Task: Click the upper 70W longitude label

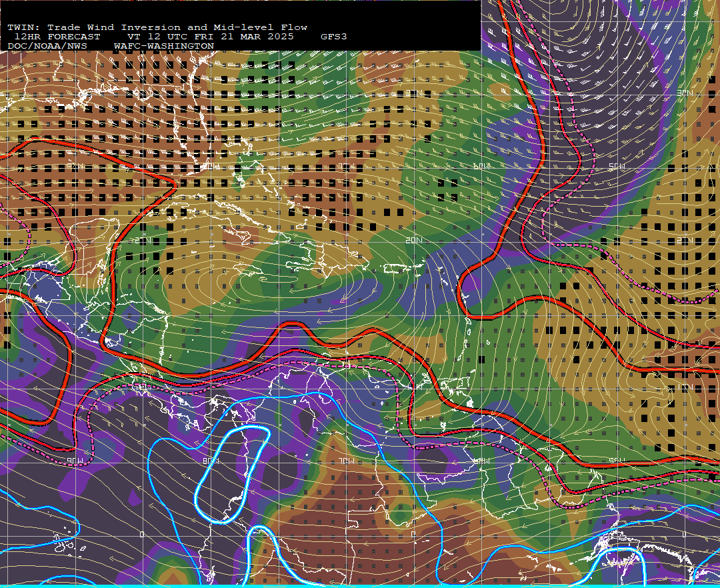Action: click(x=346, y=166)
